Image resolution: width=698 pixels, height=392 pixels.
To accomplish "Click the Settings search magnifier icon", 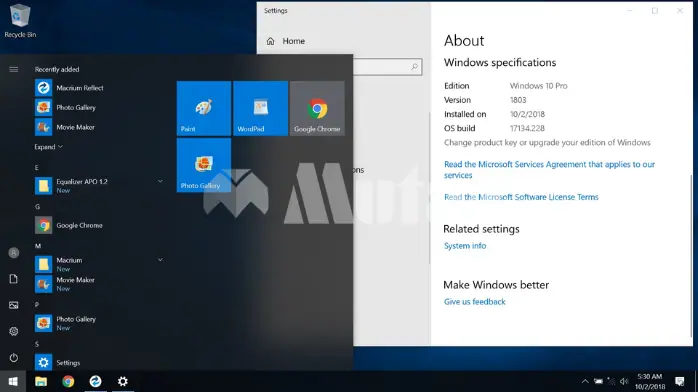I will (x=414, y=67).
